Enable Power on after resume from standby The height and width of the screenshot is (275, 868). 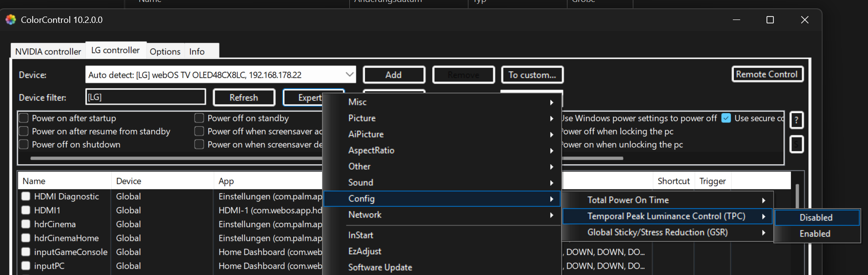[23, 131]
